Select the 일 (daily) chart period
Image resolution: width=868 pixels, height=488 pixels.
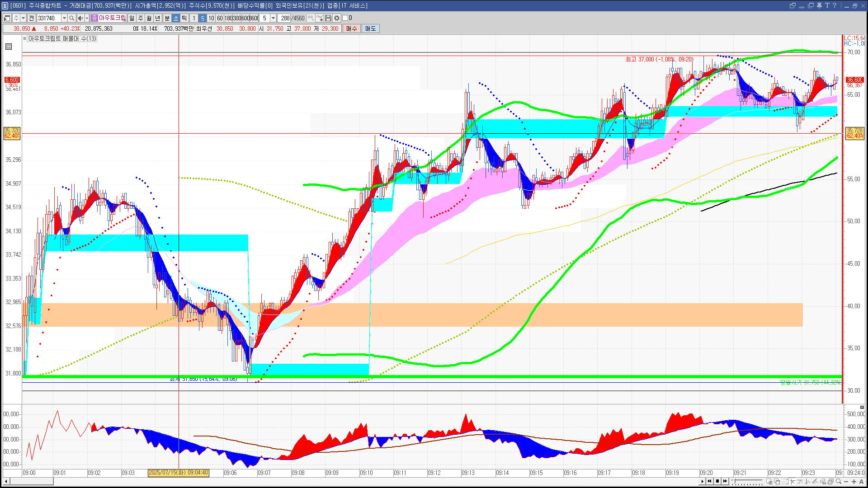click(x=132, y=18)
